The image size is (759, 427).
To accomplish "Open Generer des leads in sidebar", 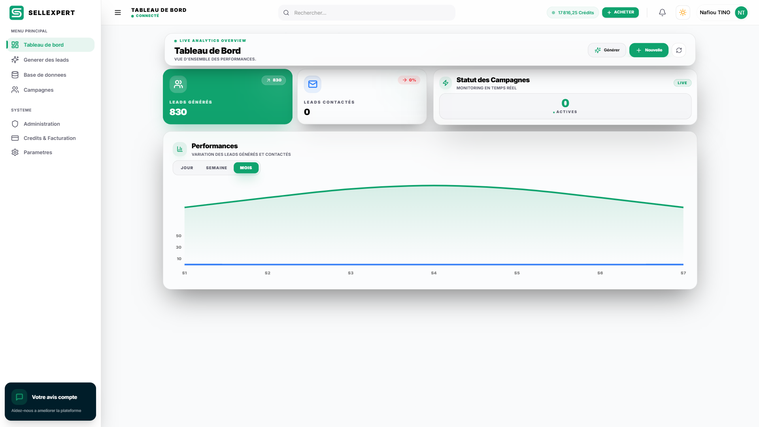I will (46, 60).
